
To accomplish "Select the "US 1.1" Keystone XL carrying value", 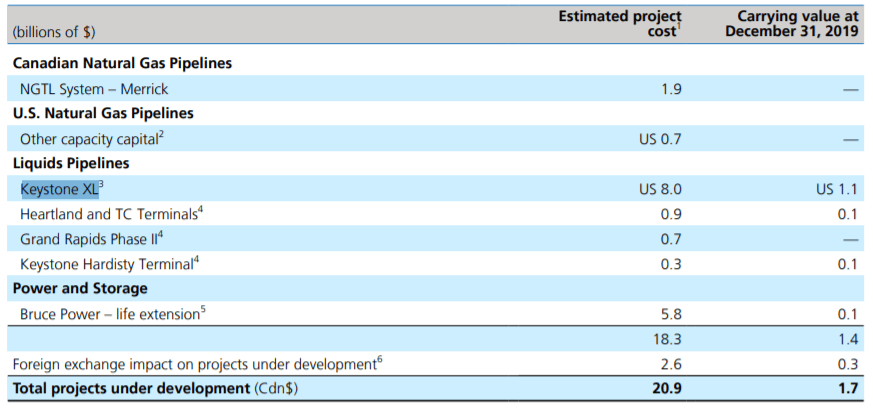I will pyautogui.click(x=836, y=189).
